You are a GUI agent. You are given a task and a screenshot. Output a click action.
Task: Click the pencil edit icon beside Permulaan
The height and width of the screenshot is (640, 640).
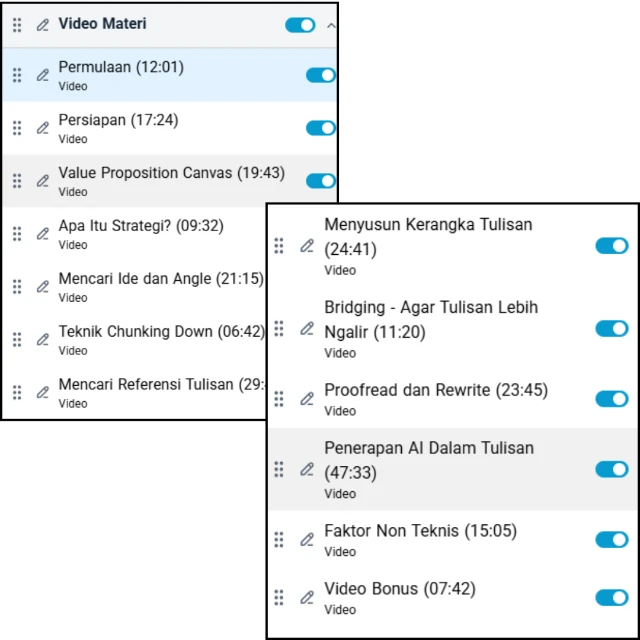tap(43, 75)
